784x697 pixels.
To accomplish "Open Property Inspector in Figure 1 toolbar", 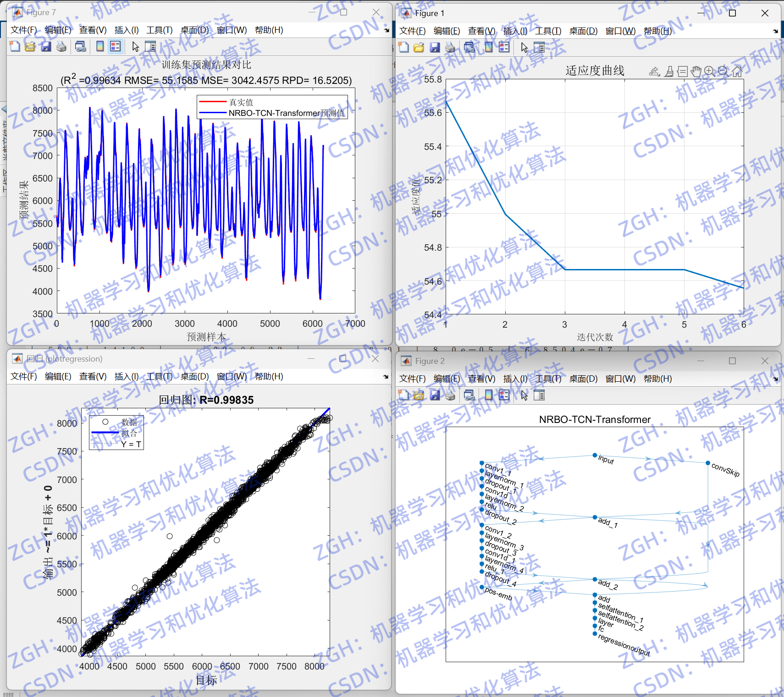I will 539,47.
